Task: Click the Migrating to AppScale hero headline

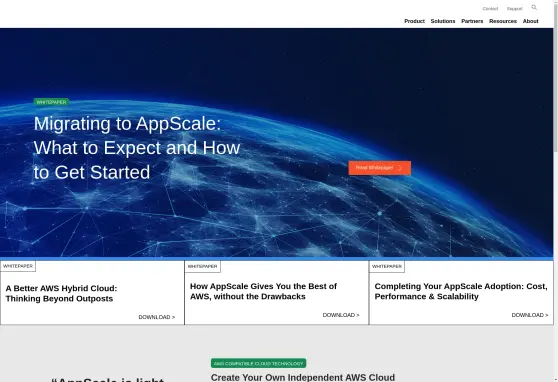Action: pos(137,148)
